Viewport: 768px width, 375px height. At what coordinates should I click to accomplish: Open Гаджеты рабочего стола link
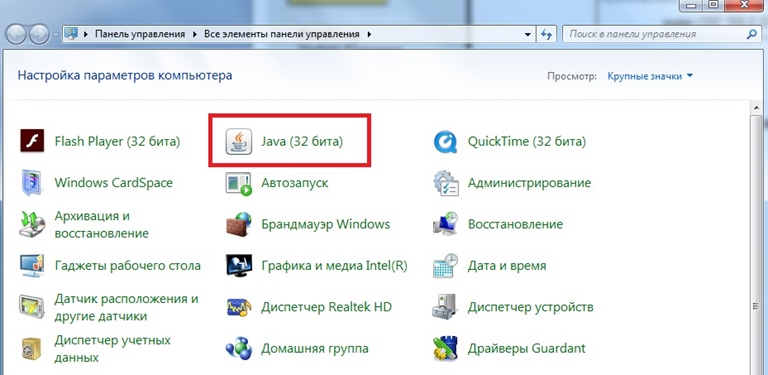[128, 266]
